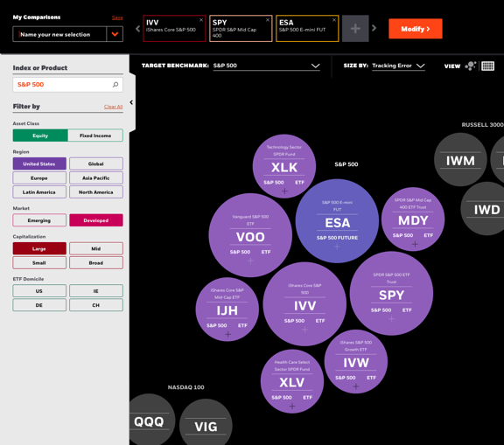The width and height of the screenshot is (504, 445).
Task: Toggle the CH ETF domicile filter
Action: pyautogui.click(x=96, y=305)
